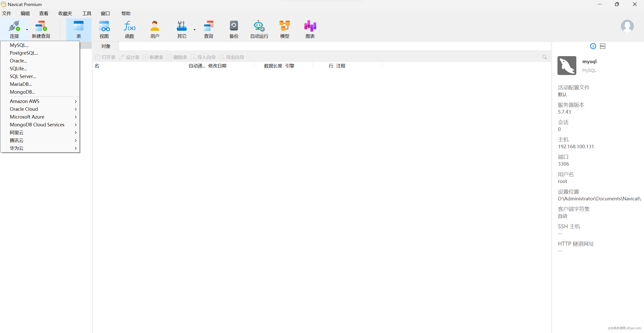This screenshot has width=644, height=333.
Task: Expand the Oracle Cloud submenu
Action: pos(40,109)
